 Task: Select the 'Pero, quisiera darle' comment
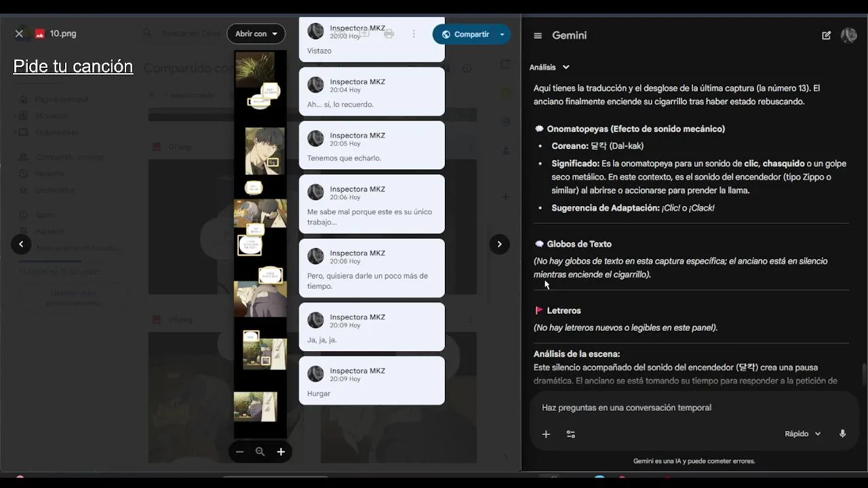coord(372,268)
